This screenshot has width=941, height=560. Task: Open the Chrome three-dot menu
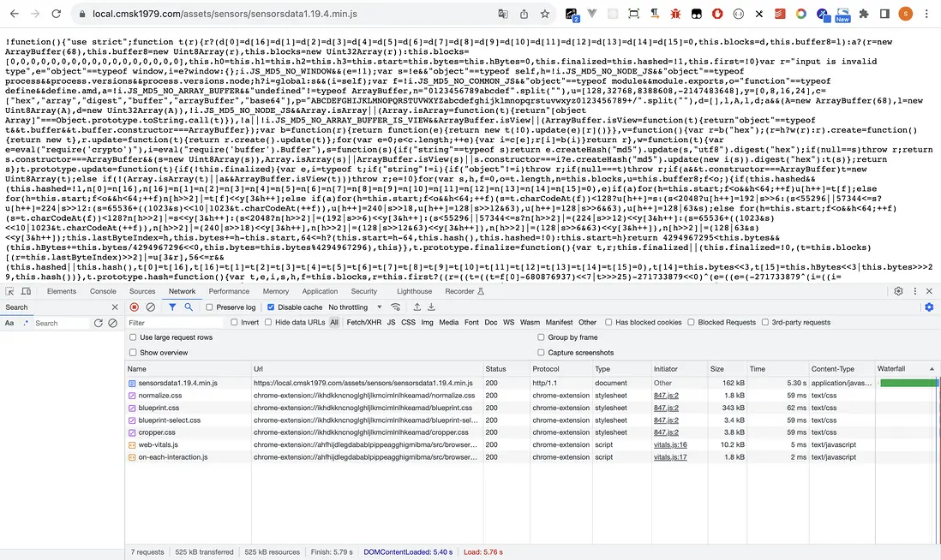[x=926, y=14]
